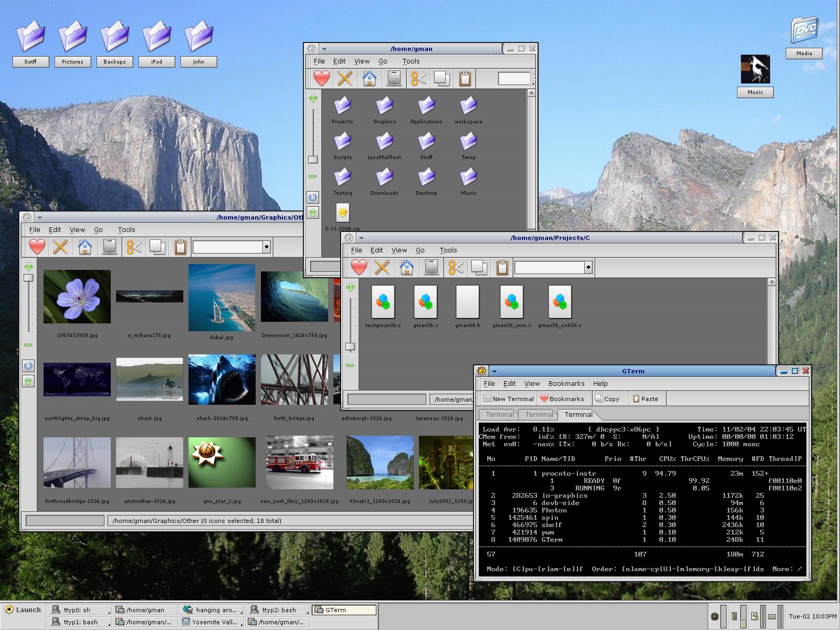The height and width of the screenshot is (630, 840).
Task: Click the heart favorites icon in /home/gman window
Action: (321, 79)
